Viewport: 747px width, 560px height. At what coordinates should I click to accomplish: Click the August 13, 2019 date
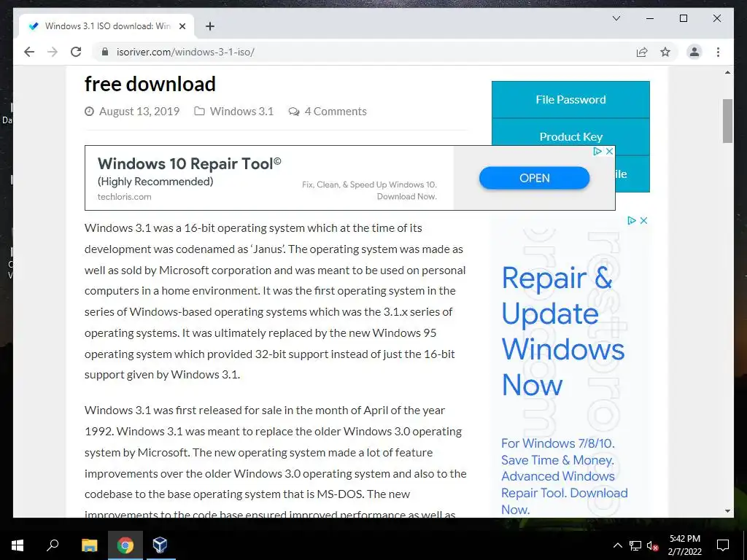139,112
